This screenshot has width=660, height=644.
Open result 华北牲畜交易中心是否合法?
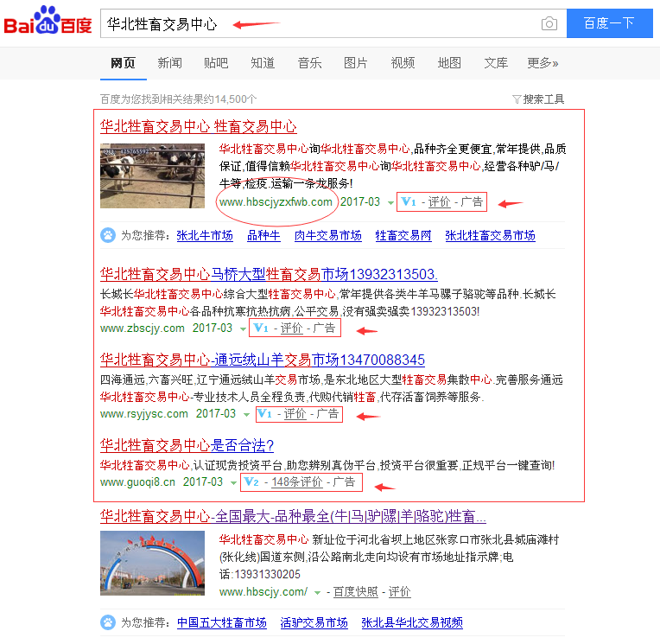(x=187, y=445)
